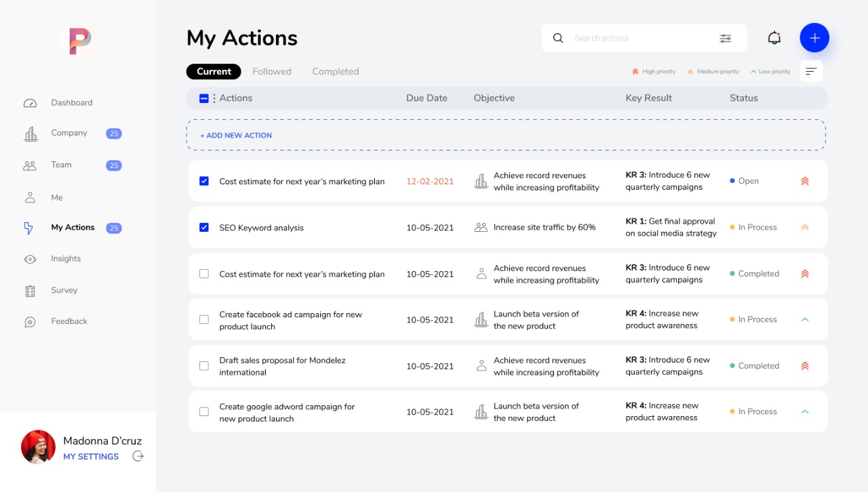Click Madonna D'cruz profile picture
The image size is (868, 492).
pos(38,447)
